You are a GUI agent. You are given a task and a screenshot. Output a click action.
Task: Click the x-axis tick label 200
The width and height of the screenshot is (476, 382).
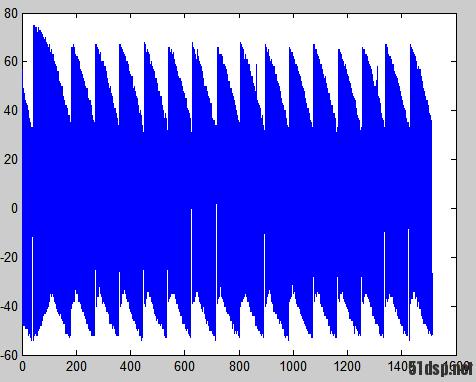[x=76, y=367]
